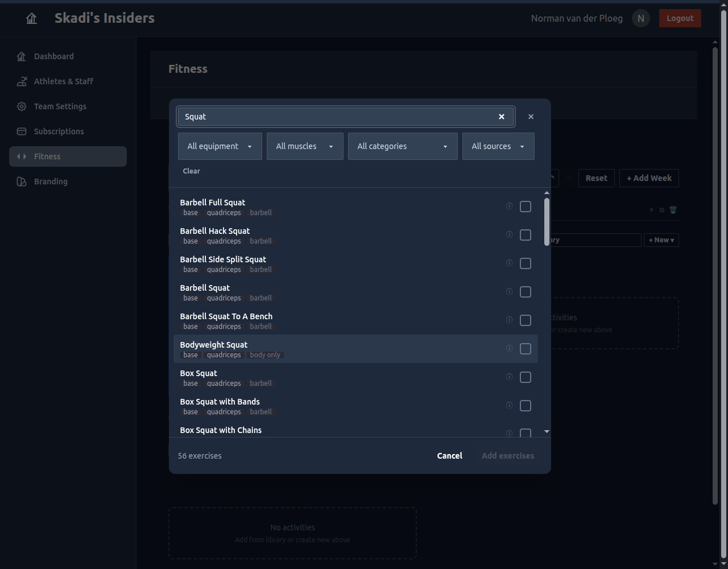728x569 pixels.
Task: Open the home icon beside Skadi's Insiders
Action: pyautogui.click(x=31, y=19)
